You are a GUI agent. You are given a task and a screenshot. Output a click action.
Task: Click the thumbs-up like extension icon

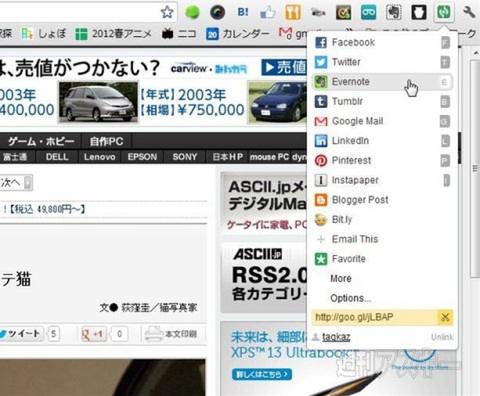pyautogui.click(x=268, y=13)
